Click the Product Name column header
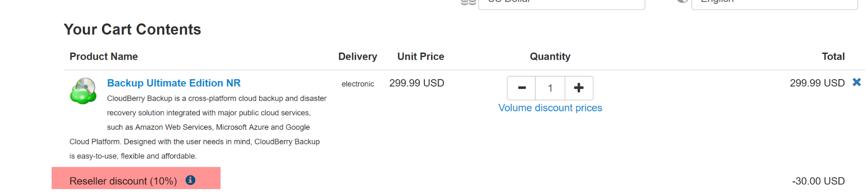 (x=104, y=57)
